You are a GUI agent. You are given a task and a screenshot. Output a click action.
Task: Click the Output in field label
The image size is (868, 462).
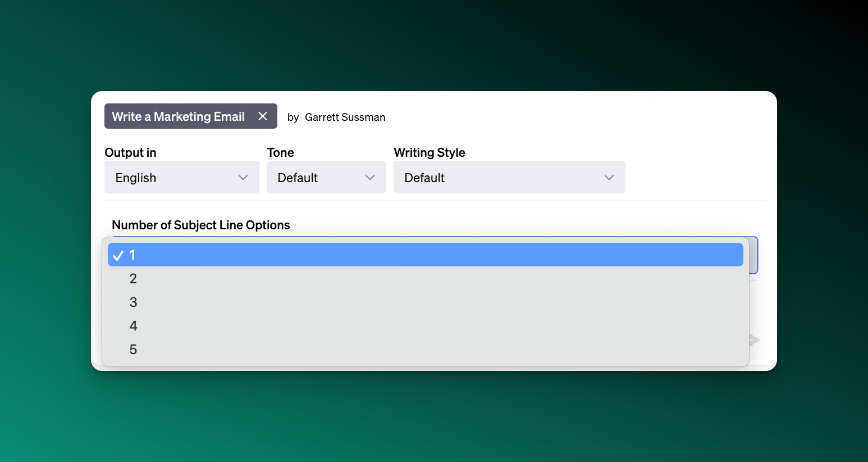[x=130, y=153]
